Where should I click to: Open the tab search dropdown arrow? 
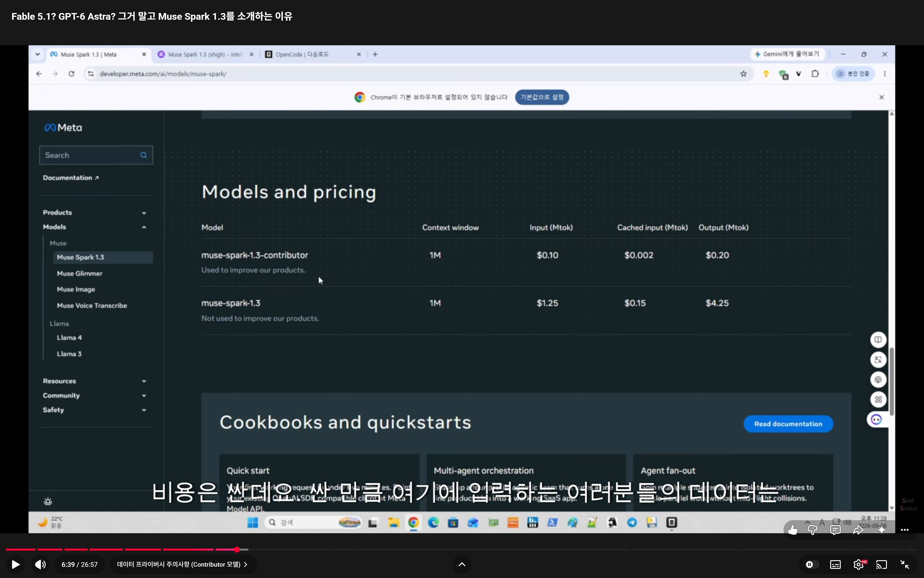click(x=38, y=54)
